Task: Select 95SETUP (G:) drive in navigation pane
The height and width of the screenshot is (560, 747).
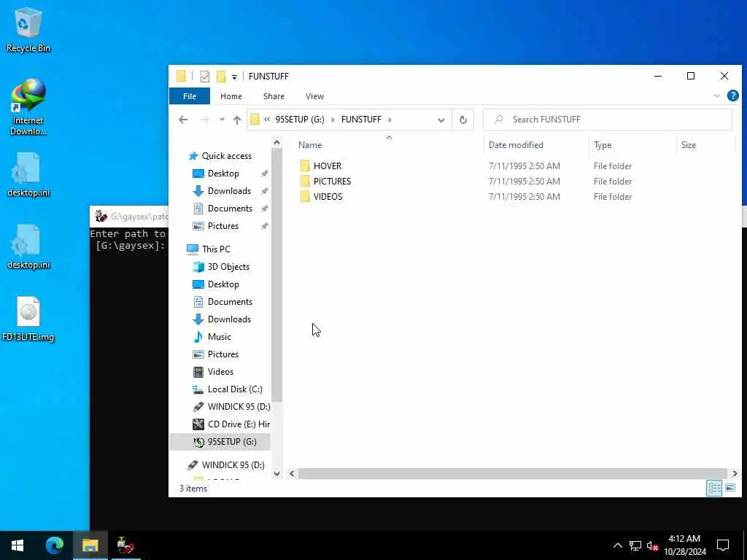Action: (231, 442)
